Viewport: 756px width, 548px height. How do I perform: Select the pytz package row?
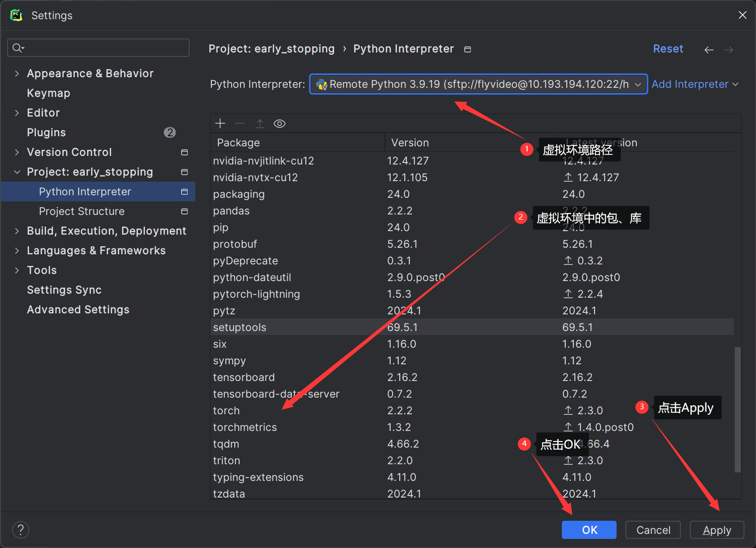[x=472, y=310]
